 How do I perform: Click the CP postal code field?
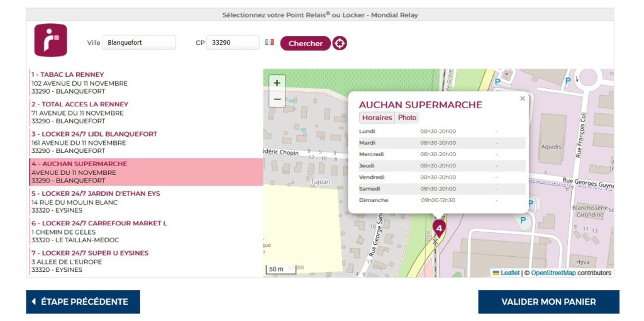[233, 42]
